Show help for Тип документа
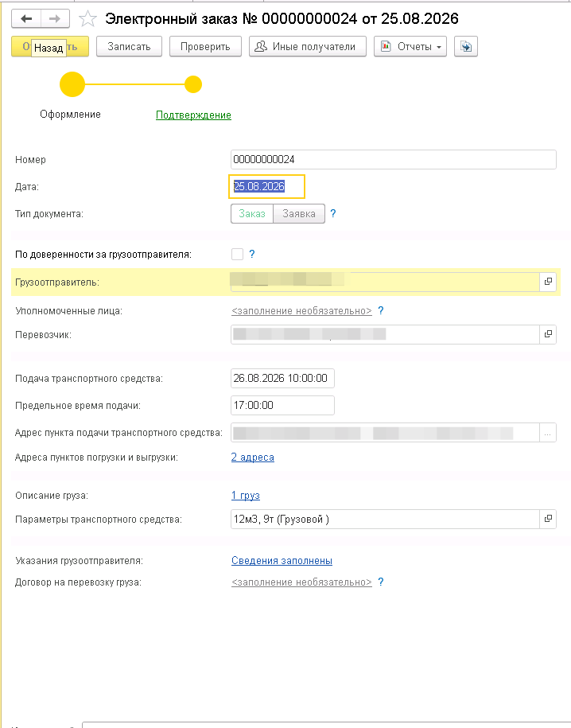The image size is (571, 728). click(x=333, y=213)
